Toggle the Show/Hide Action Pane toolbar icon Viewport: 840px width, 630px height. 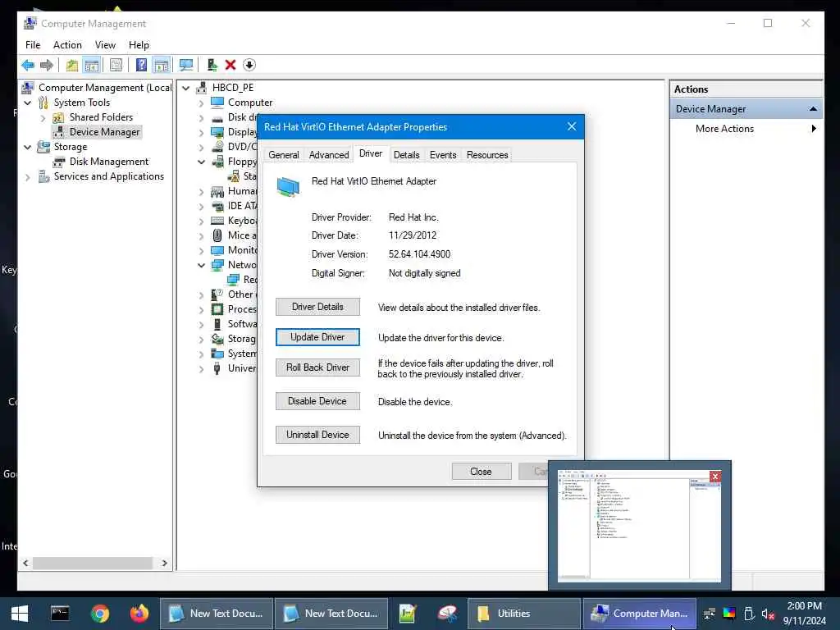pyautogui.click(x=162, y=66)
